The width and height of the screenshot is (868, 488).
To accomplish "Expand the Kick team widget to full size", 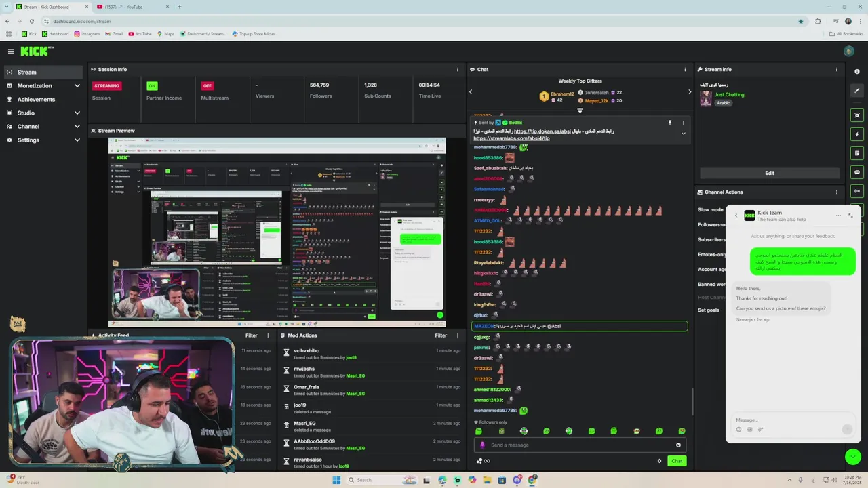I will (x=850, y=216).
